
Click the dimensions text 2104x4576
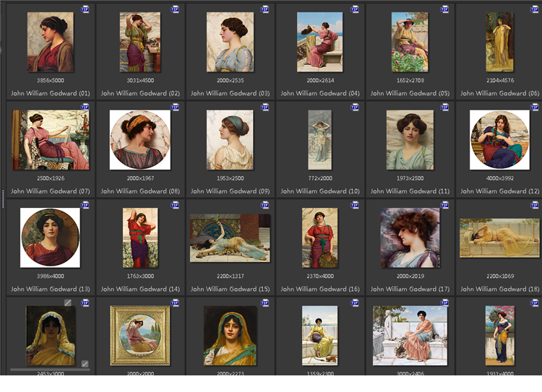500,80
